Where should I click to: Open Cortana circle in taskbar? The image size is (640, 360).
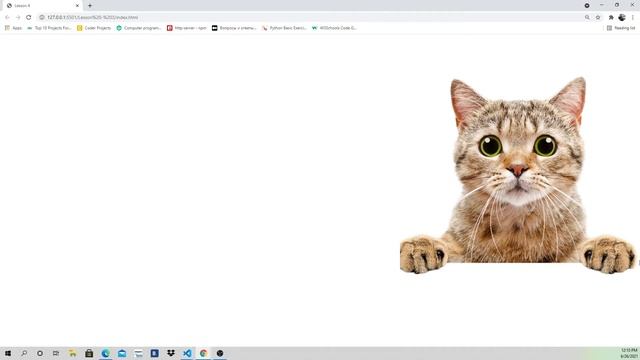[40, 353]
